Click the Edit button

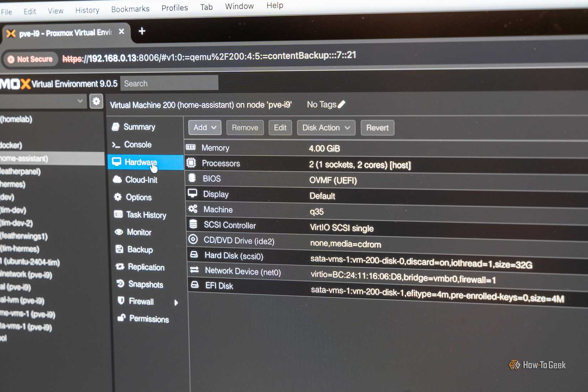(280, 128)
